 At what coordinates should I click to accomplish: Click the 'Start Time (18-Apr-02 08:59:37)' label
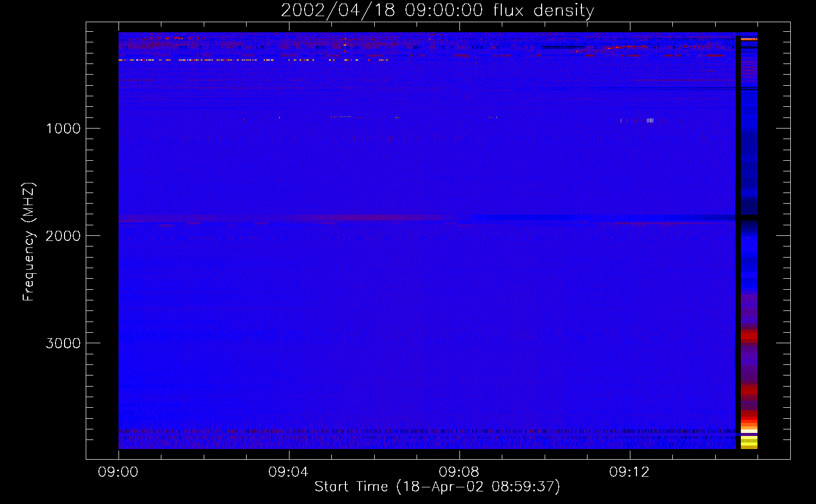click(x=437, y=486)
